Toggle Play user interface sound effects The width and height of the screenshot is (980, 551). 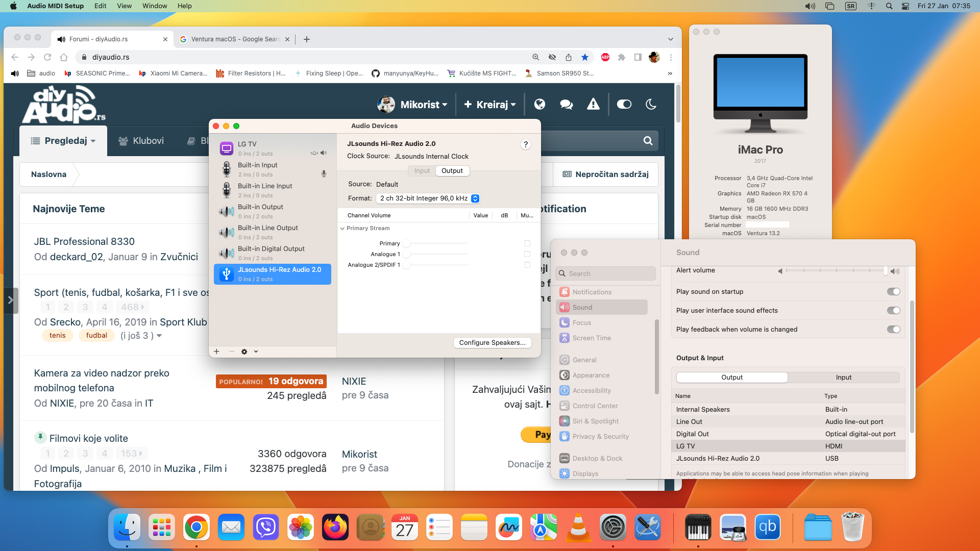(x=893, y=311)
